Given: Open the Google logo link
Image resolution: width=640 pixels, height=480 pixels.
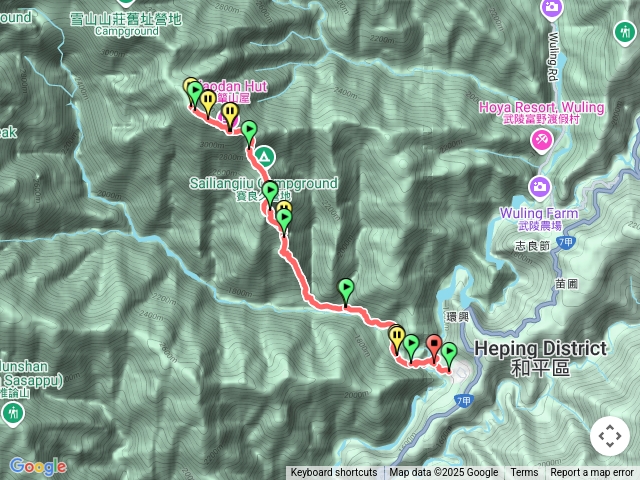Looking at the screenshot, I should (x=38, y=466).
